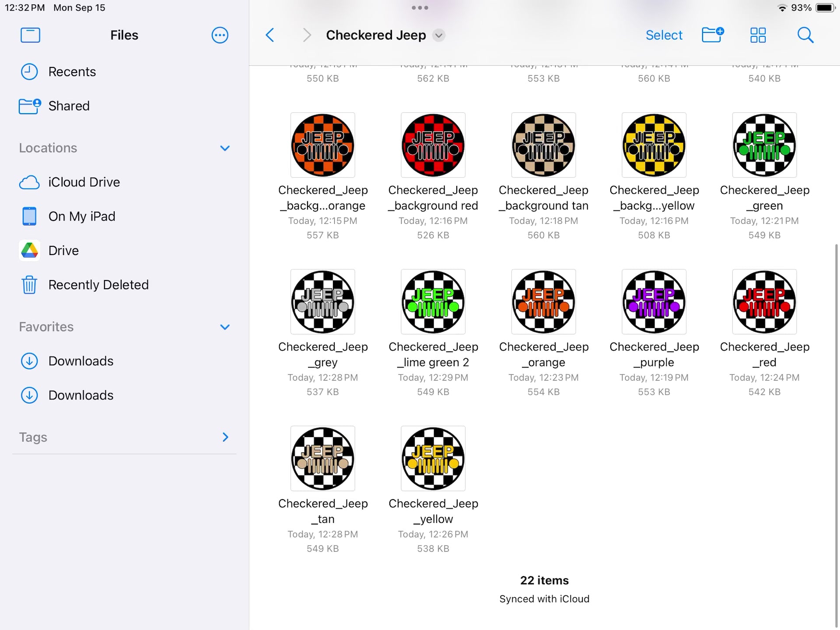Open Google Drive location
This screenshot has height=630, width=840.
coord(63,251)
